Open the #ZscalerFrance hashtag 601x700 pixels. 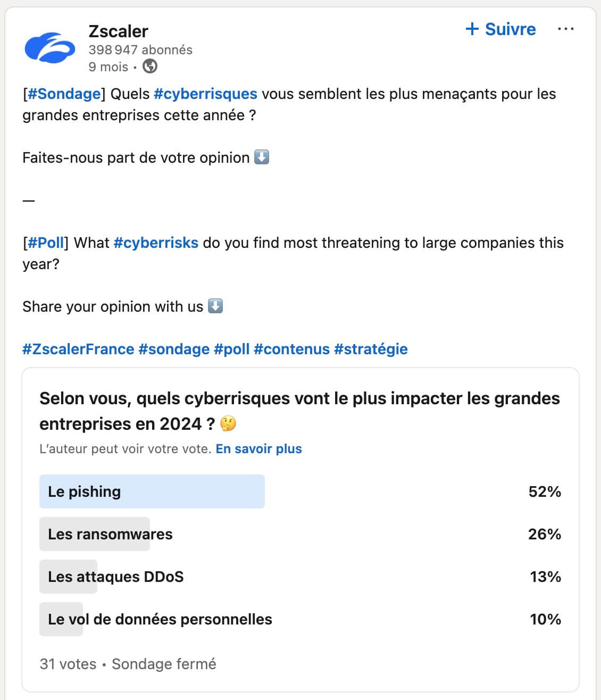coord(78,349)
